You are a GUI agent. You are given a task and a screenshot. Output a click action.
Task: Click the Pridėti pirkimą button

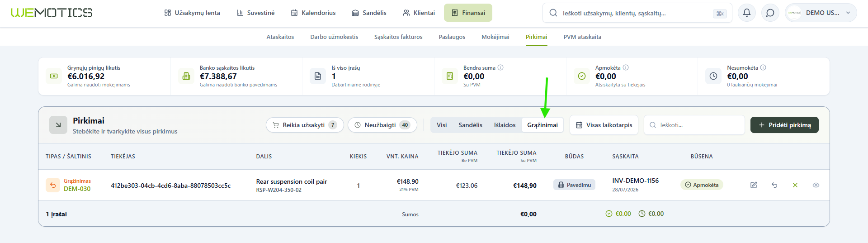coord(784,125)
